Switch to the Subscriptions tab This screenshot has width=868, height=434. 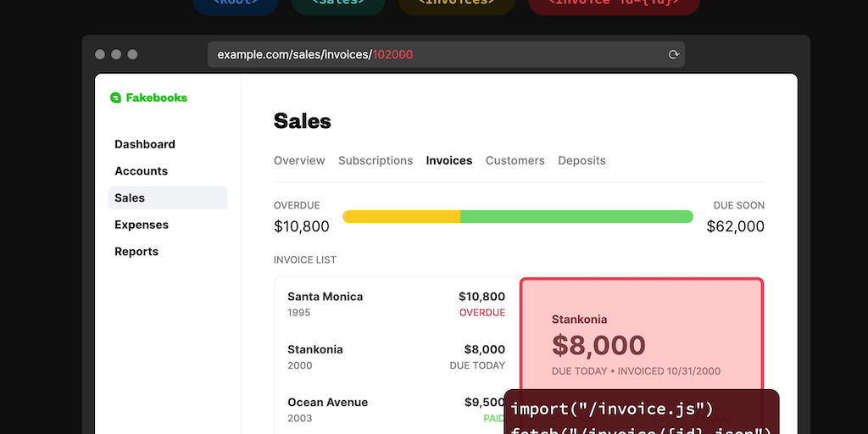pyautogui.click(x=376, y=160)
